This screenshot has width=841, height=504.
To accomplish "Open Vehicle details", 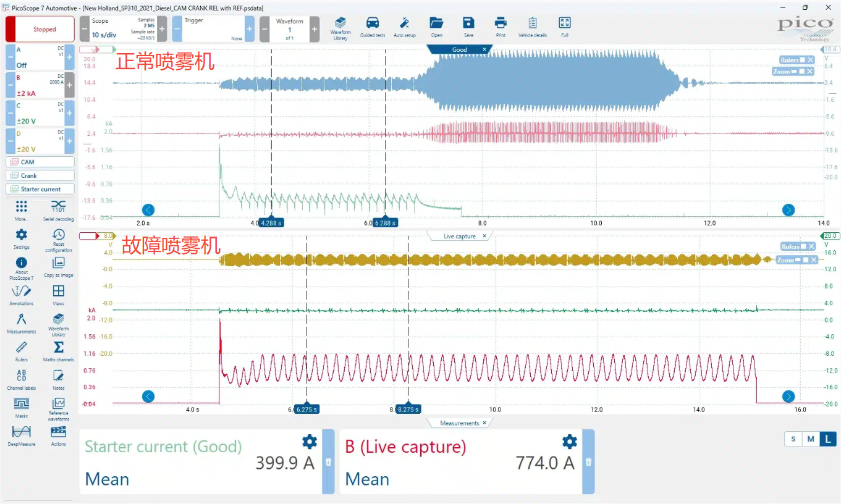I will 533,27.
